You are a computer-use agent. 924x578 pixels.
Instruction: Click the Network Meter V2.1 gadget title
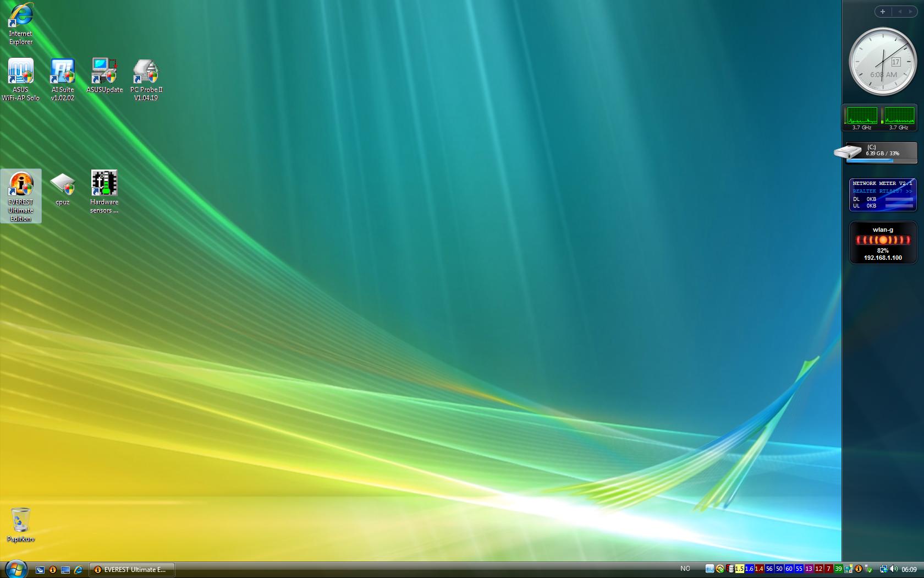(882, 183)
